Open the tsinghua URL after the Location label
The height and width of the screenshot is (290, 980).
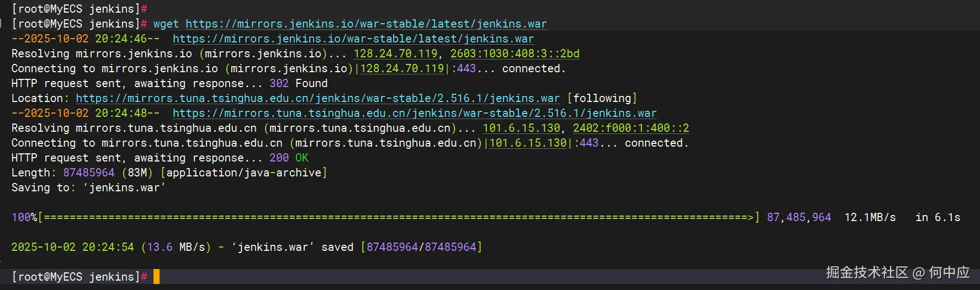(x=318, y=98)
